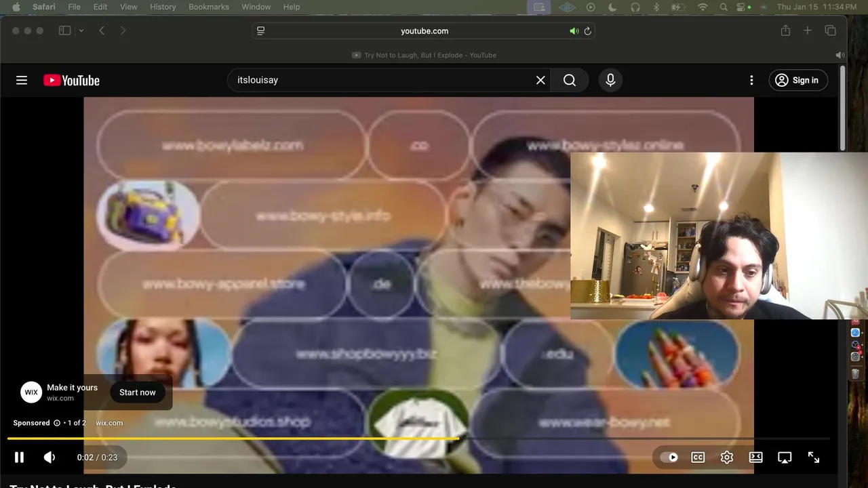The width and height of the screenshot is (868, 488).
Task: Click the Siri menu bar icon
Action: coord(764,7)
